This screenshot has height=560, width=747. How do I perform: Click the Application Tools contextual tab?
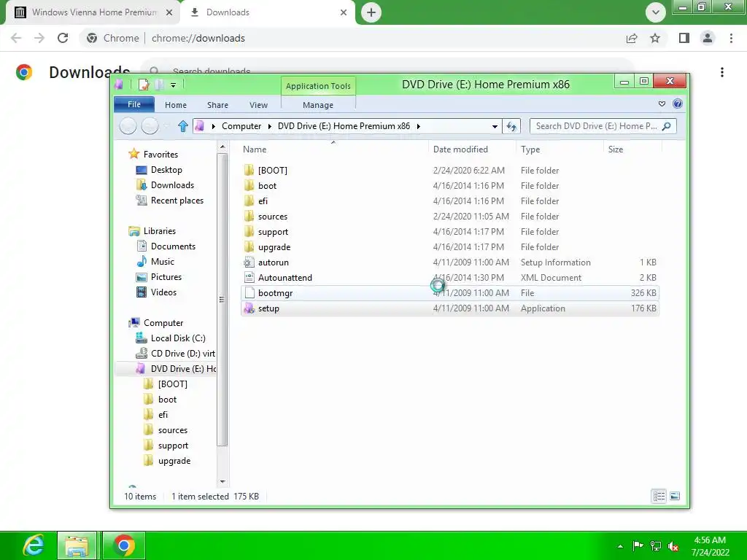point(318,86)
